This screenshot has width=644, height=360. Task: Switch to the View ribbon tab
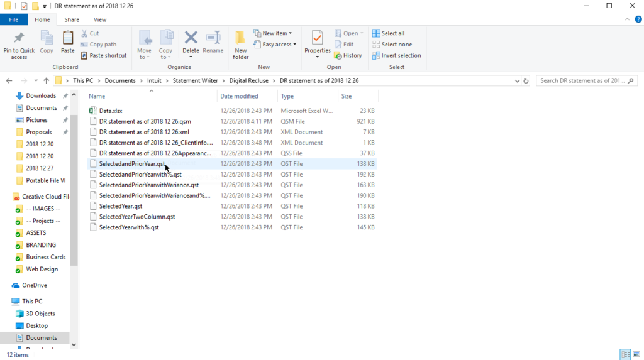tap(100, 19)
